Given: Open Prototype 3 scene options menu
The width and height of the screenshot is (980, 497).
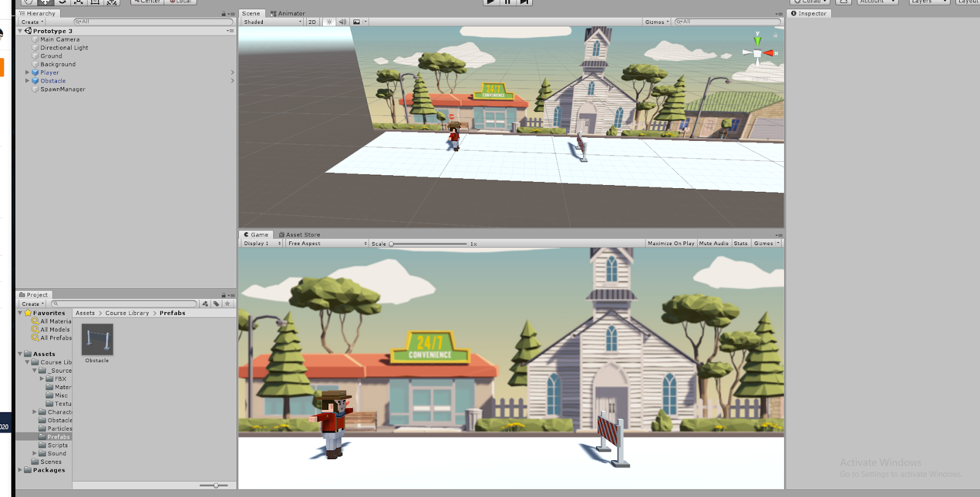Looking at the screenshot, I should coord(230,31).
